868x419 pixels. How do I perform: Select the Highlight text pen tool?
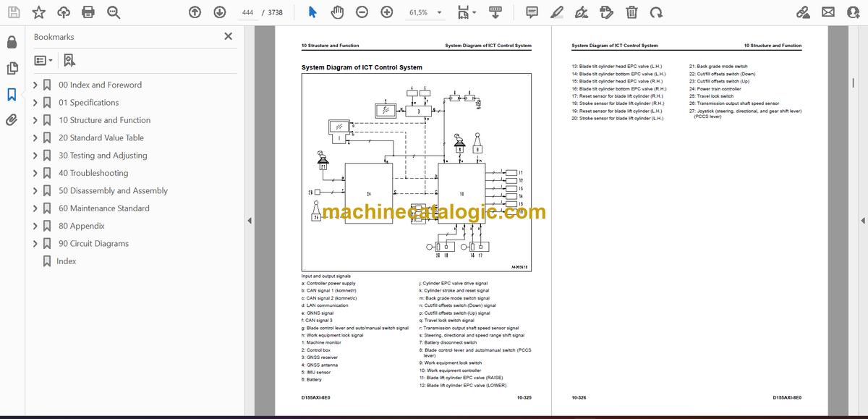click(556, 12)
